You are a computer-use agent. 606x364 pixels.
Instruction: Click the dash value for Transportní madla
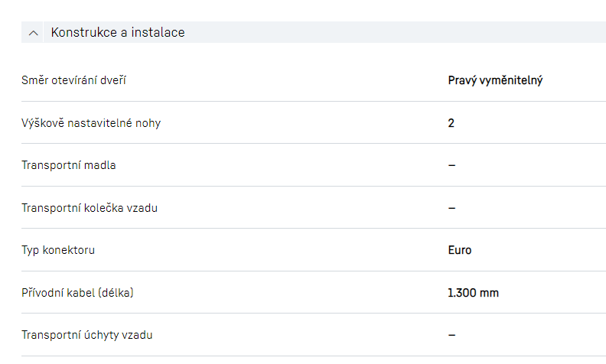tap(451, 165)
